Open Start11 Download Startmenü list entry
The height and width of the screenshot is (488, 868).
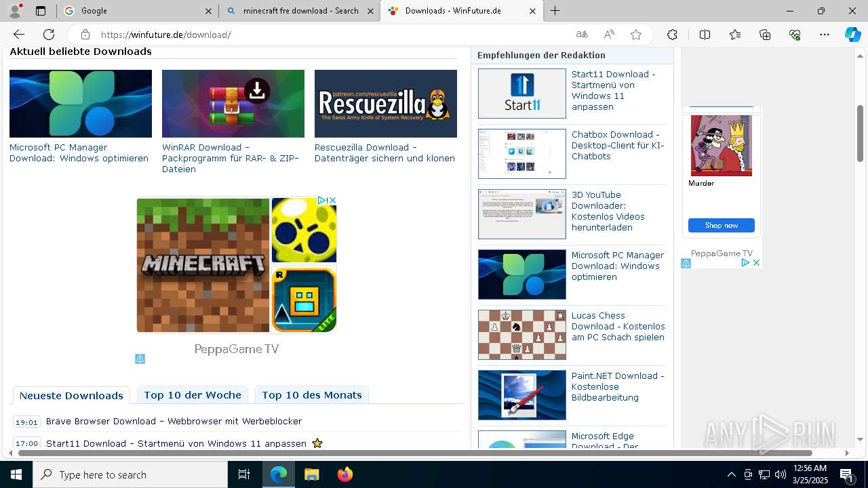click(176, 443)
